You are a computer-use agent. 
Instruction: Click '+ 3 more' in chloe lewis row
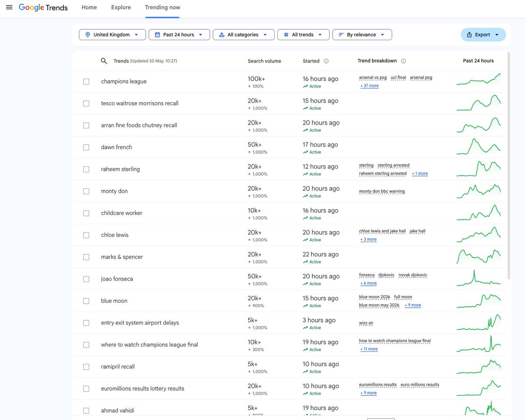[368, 240]
